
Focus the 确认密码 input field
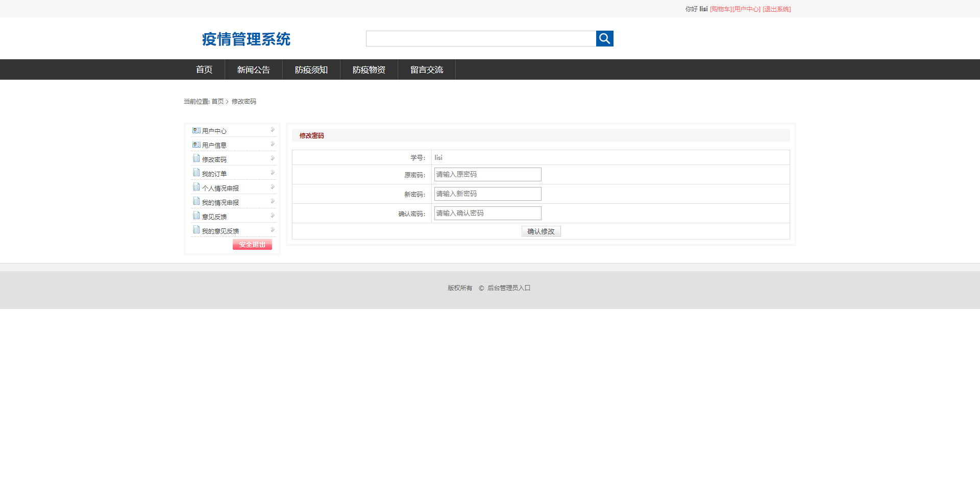pos(487,213)
